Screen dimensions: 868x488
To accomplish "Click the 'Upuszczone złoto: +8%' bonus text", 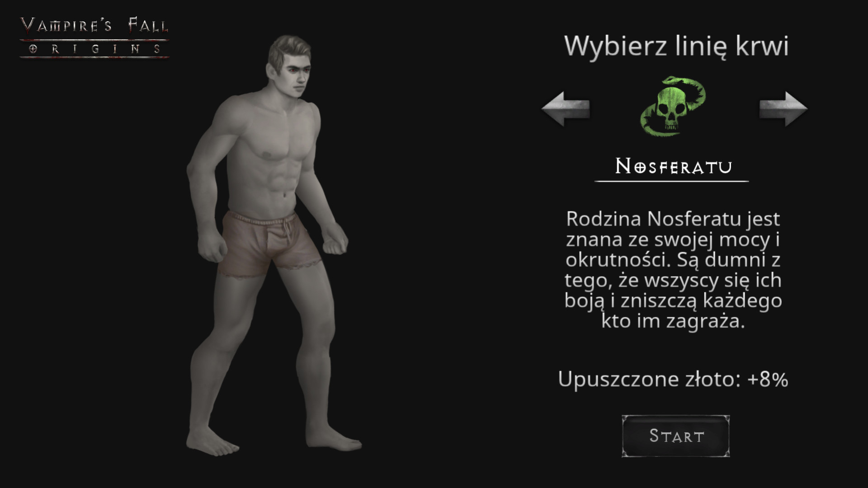I will click(x=673, y=379).
